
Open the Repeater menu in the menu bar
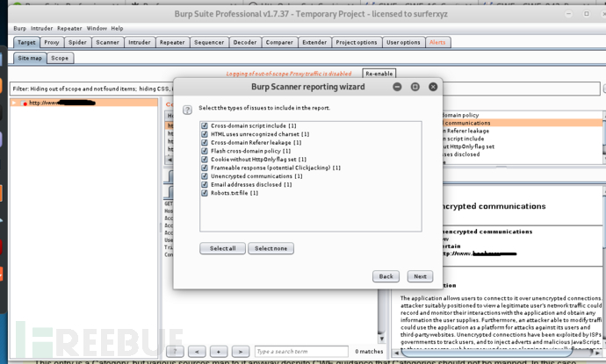[x=69, y=29]
